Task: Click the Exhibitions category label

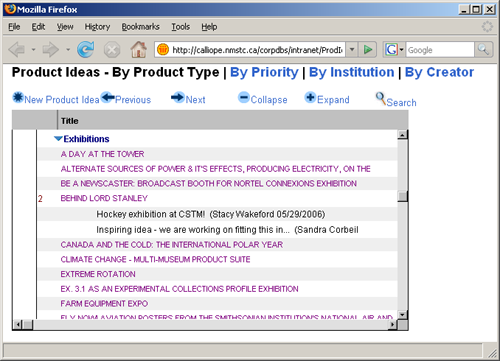Action: pos(86,139)
